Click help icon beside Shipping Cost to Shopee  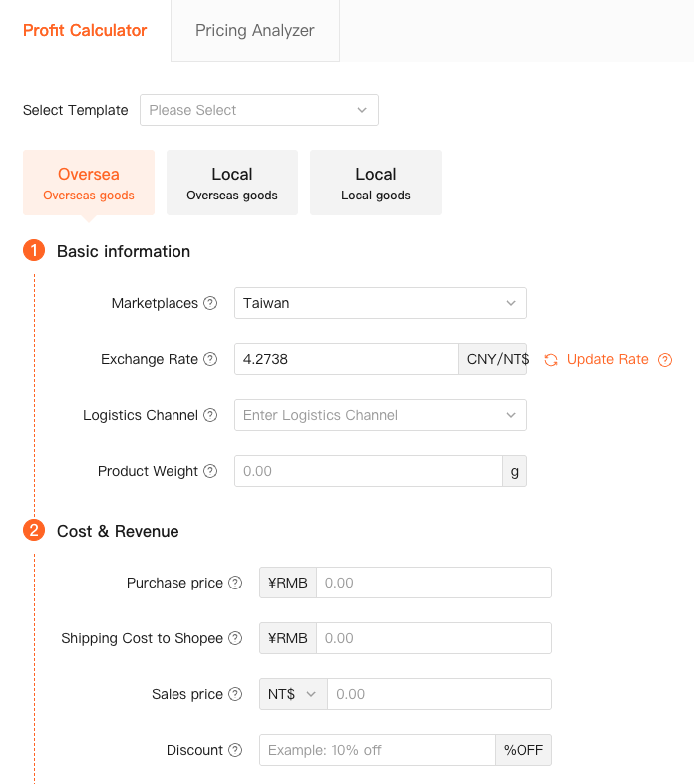[x=235, y=638]
